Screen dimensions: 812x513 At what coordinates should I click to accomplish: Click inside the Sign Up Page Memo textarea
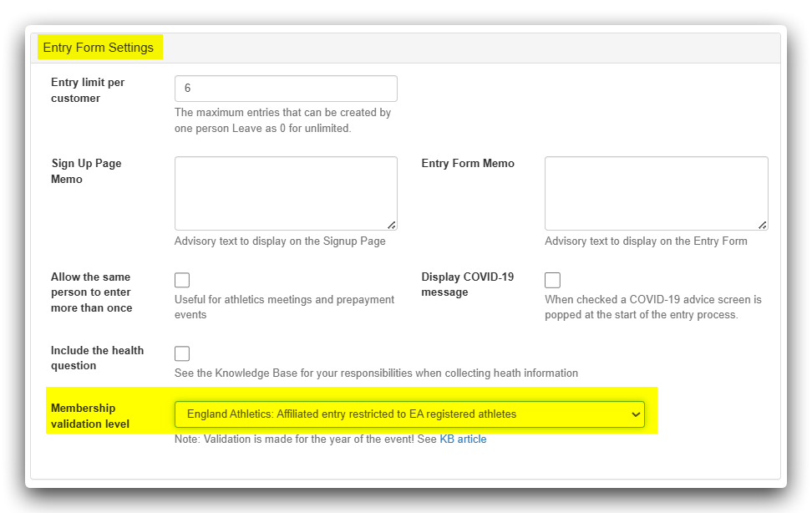[x=285, y=192]
